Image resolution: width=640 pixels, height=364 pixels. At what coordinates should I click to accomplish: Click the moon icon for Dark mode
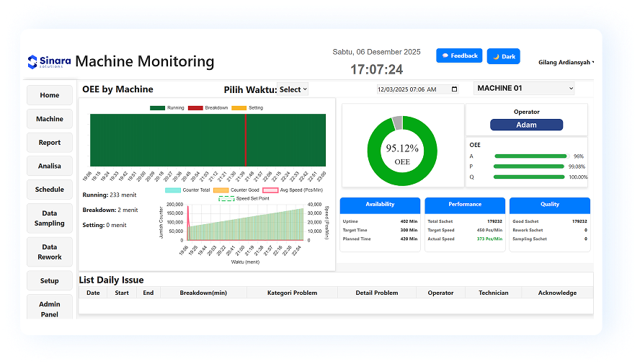496,56
